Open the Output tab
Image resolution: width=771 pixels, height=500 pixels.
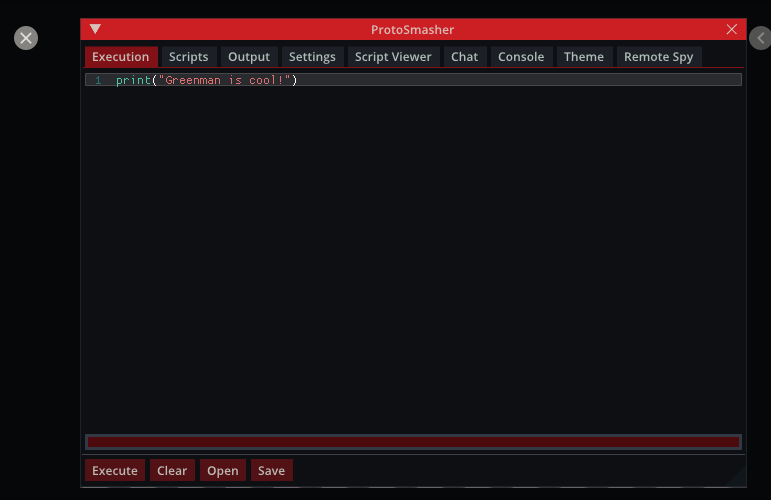point(249,57)
